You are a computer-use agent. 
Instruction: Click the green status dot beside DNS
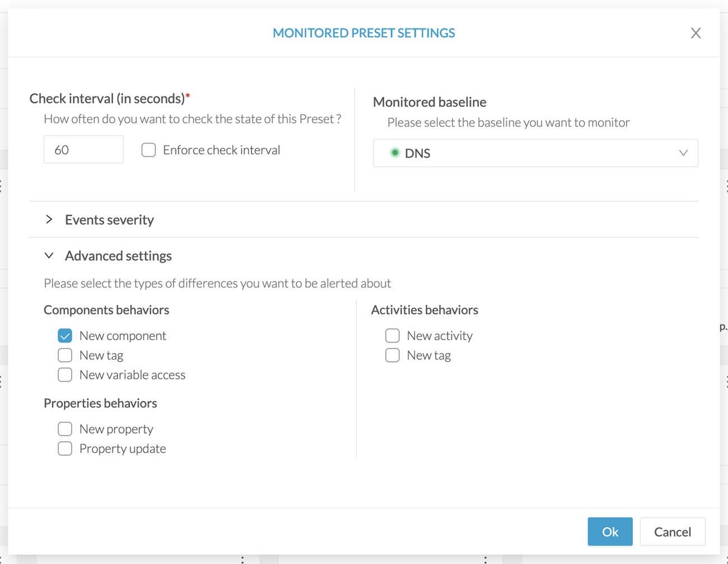(395, 152)
